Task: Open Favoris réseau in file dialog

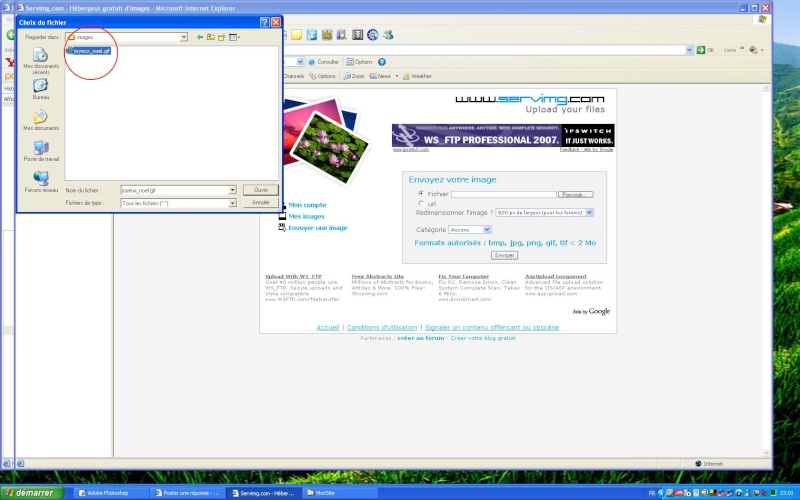Action: click(x=41, y=182)
